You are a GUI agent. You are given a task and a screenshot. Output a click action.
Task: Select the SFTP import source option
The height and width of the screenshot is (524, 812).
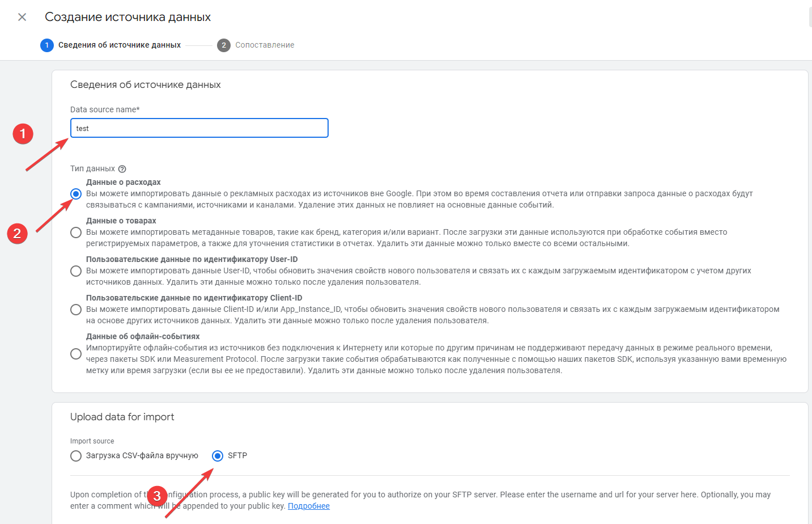coord(218,456)
